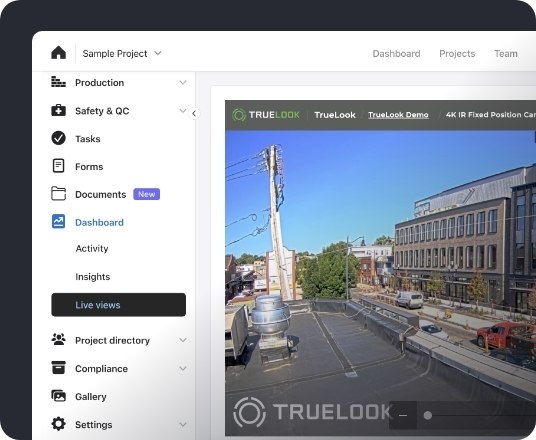Click the New badge beside Documents
Screen dimensions: 536x440
point(147,194)
